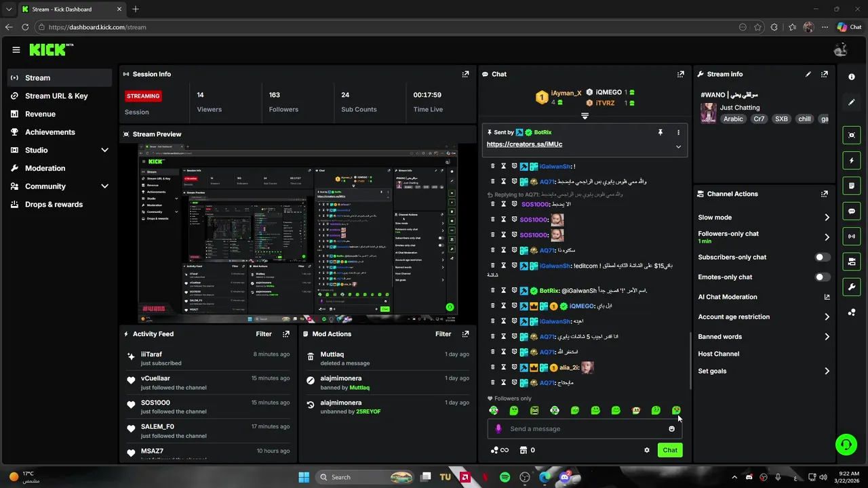
Task: Open Spotify from the taskbar
Action: click(505, 477)
